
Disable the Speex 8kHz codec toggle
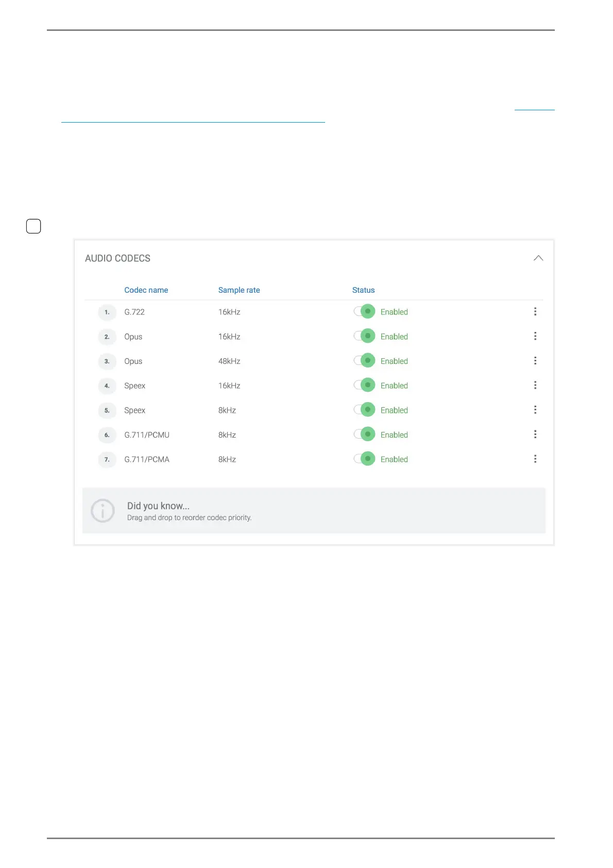coord(364,410)
